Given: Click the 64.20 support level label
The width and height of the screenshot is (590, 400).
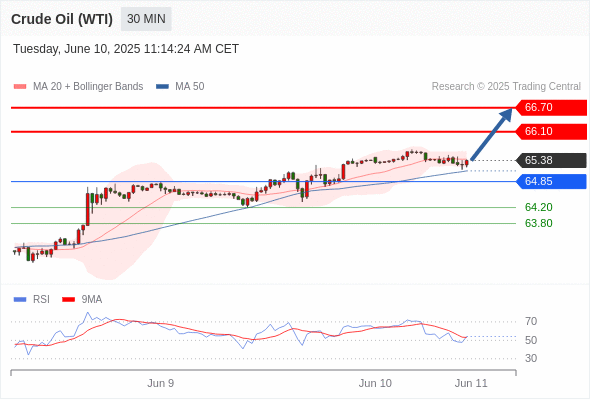Looking at the screenshot, I should point(538,207).
